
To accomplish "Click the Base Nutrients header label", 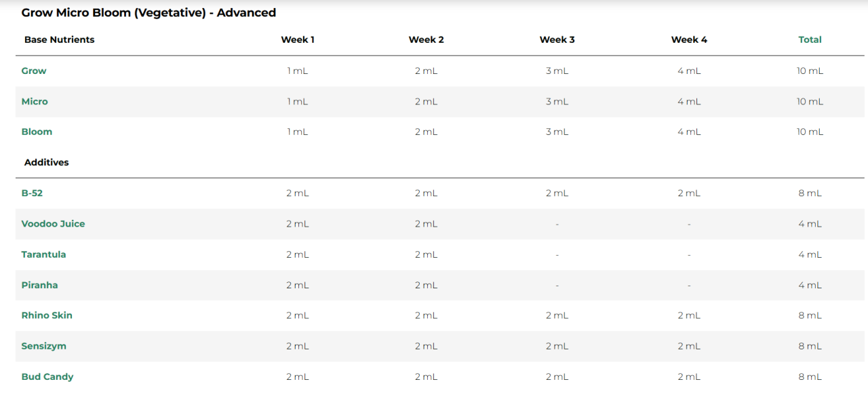I will pos(59,39).
